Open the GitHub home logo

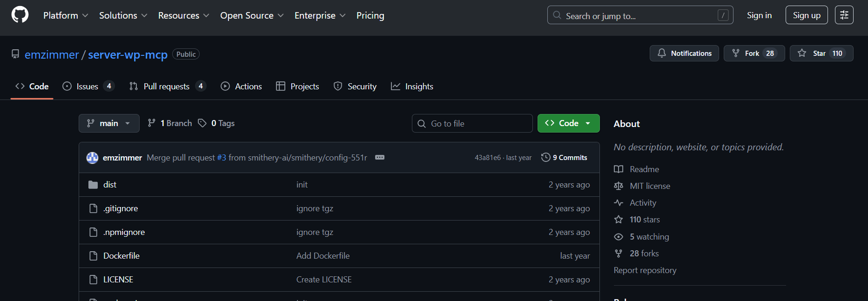point(20,15)
